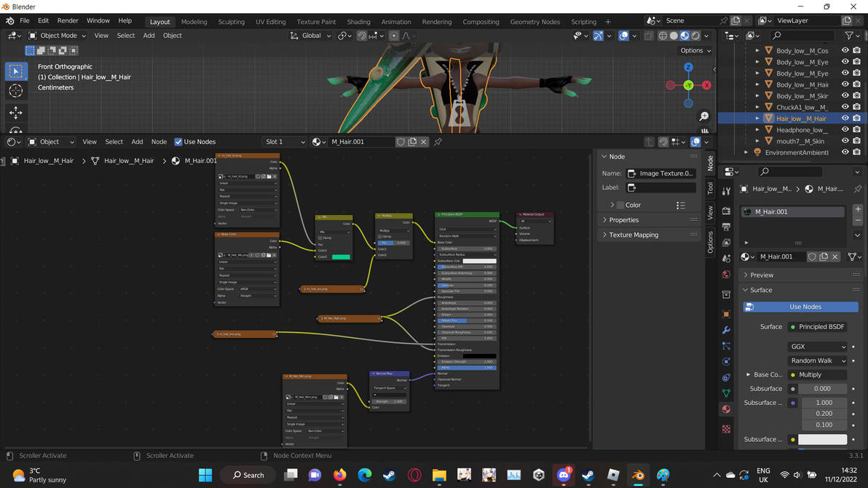
Task: Click the Use Nodes button in Surface panel
Action: click(800, 307)
